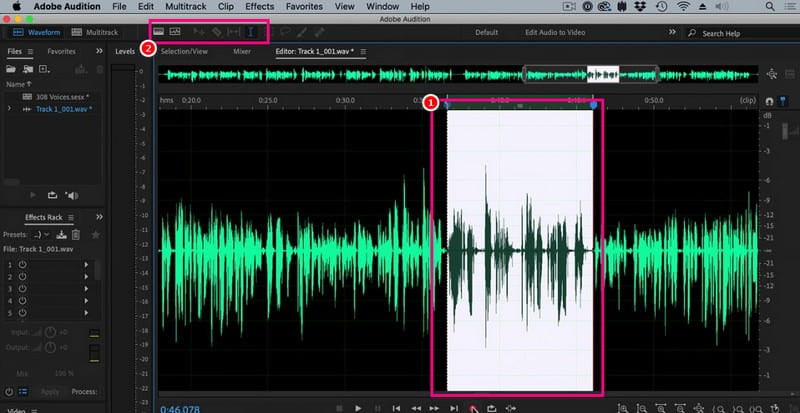
Task: Toggle power for effect slot 4
Action: [22, 301]
